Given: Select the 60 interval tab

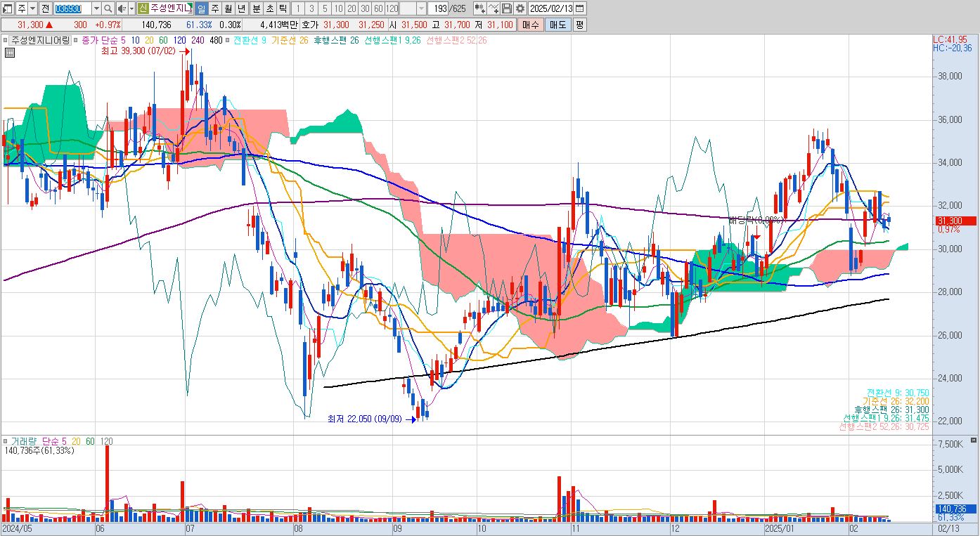Looking at the screenshot, I should pos(378,8).
